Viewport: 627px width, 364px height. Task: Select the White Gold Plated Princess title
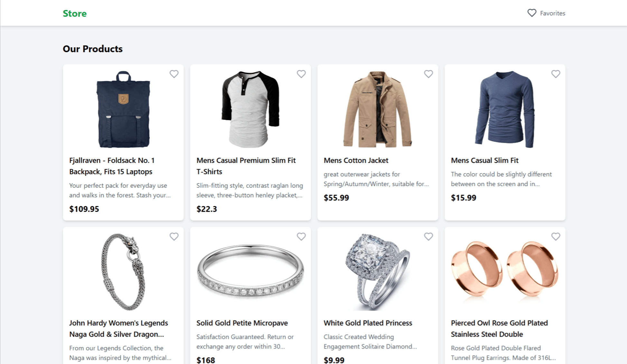click(367, 323)
